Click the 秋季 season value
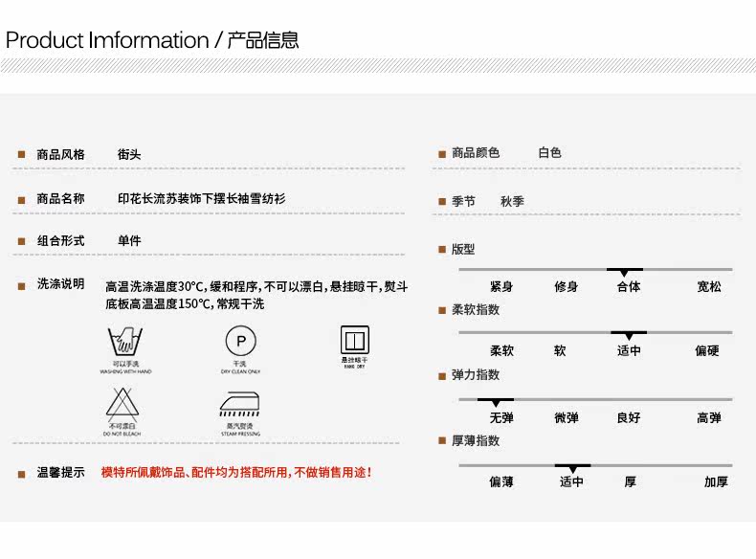This screenshot has width=756, height=559. [512, 201]
